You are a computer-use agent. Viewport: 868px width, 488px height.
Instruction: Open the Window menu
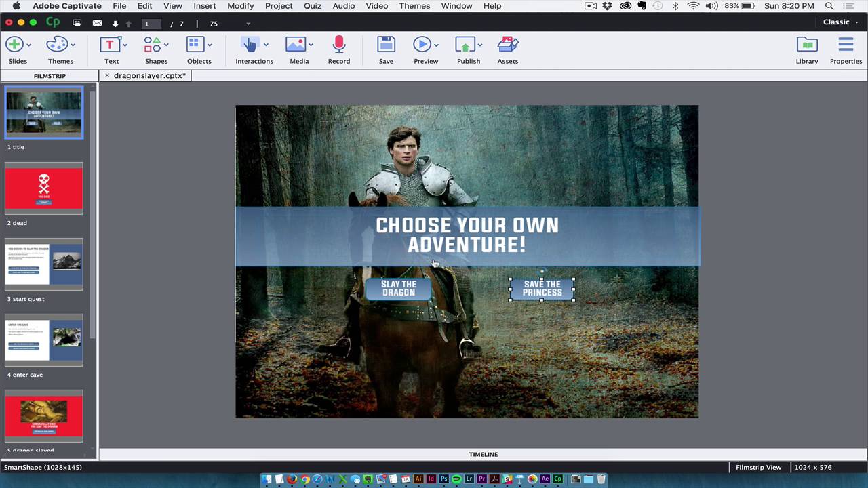point(456,6)
